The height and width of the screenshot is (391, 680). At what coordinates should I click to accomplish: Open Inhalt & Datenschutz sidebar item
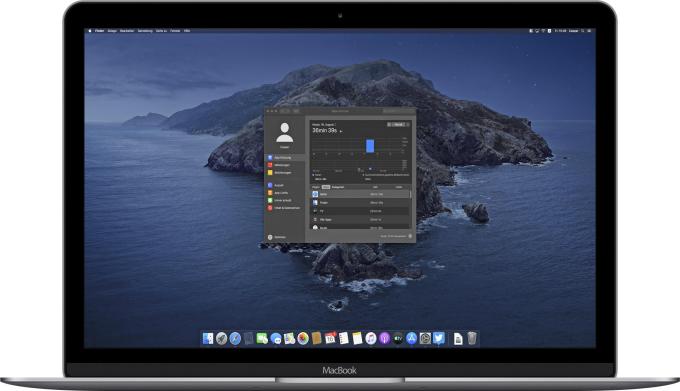tap(285, 208)
